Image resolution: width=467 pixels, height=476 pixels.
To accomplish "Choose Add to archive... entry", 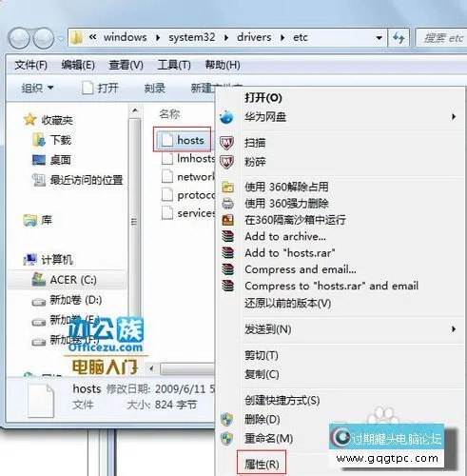I will pos(285,236).
